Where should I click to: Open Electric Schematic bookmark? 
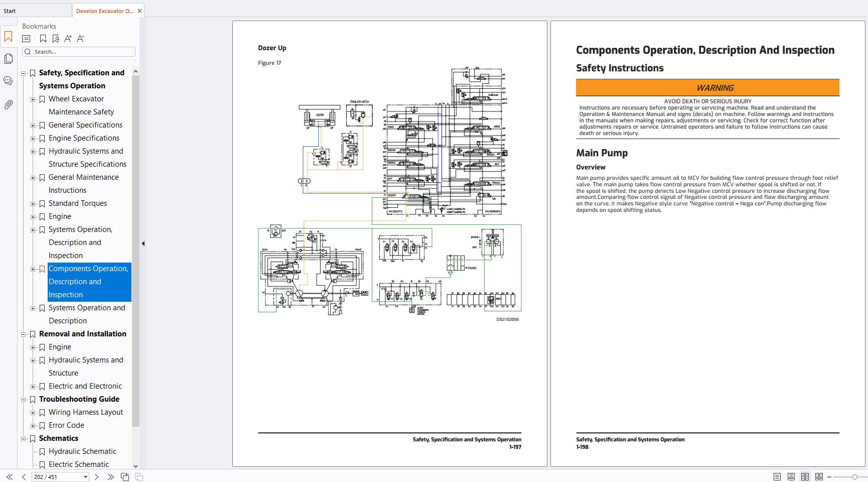(x=79, y=464)
